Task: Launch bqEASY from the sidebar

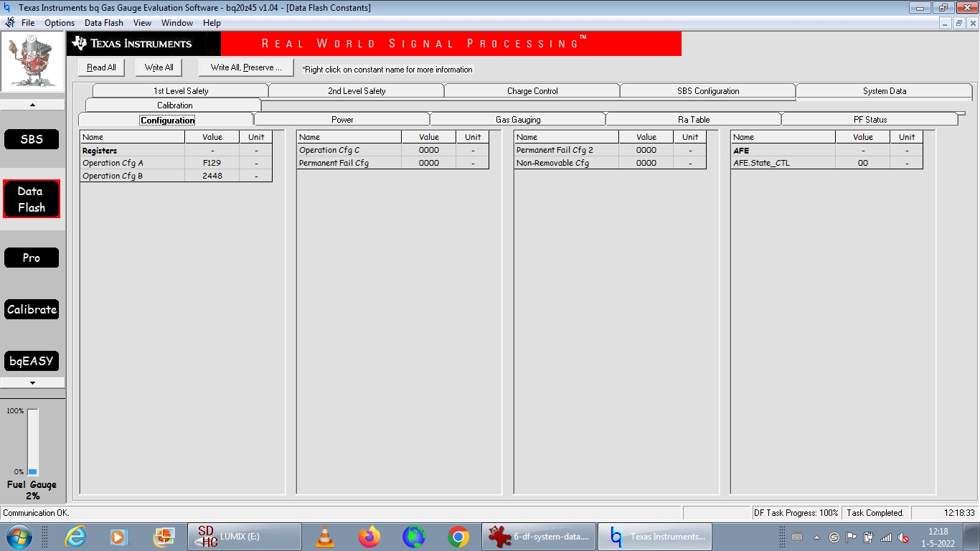Action: pos(32,361)
